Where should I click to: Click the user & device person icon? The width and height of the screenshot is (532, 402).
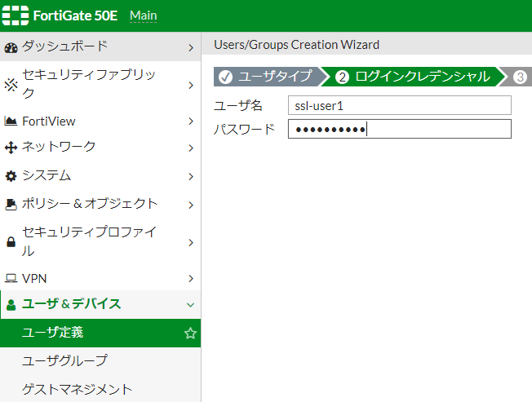click(x=11, y=305)
